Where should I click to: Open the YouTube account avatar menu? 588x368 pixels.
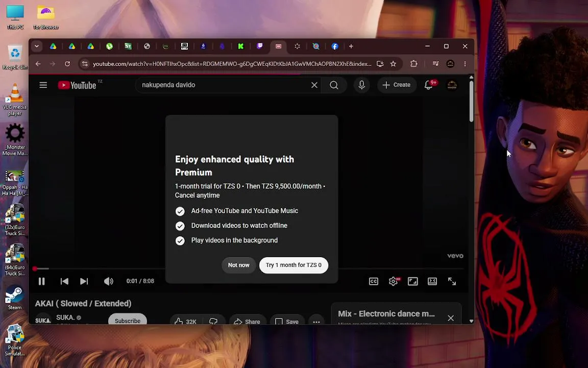tap(452, 85)
